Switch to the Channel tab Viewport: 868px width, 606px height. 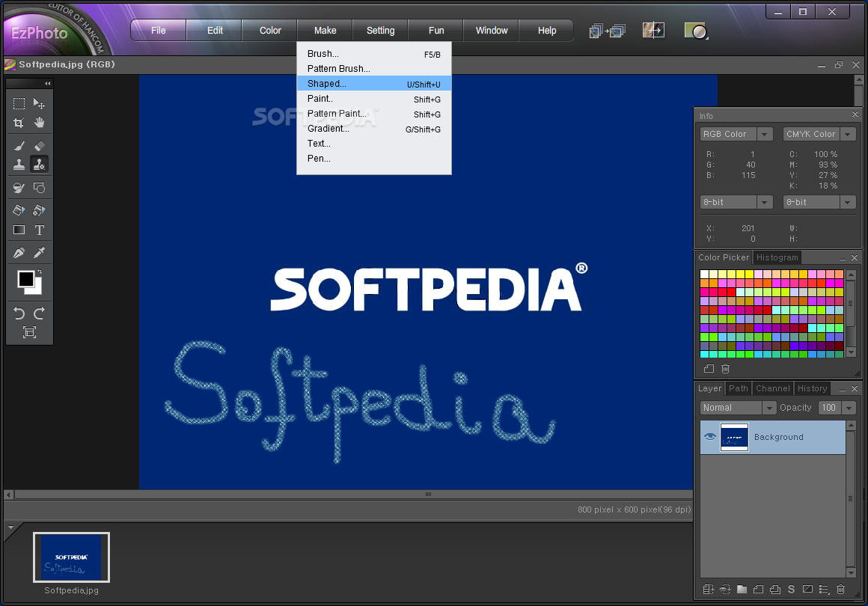(x=773, y=388)
